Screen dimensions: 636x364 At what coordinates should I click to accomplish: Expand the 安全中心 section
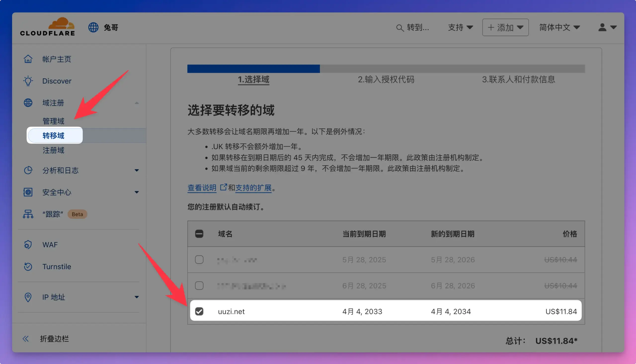click(137, 192)
